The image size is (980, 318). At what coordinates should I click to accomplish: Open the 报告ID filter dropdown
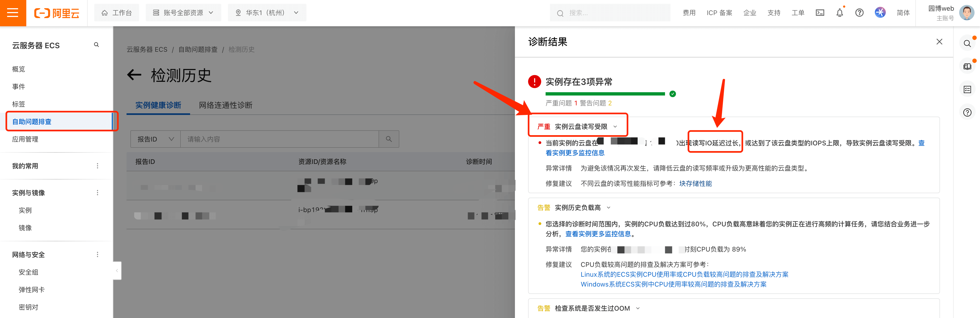[x=155, y=139]
